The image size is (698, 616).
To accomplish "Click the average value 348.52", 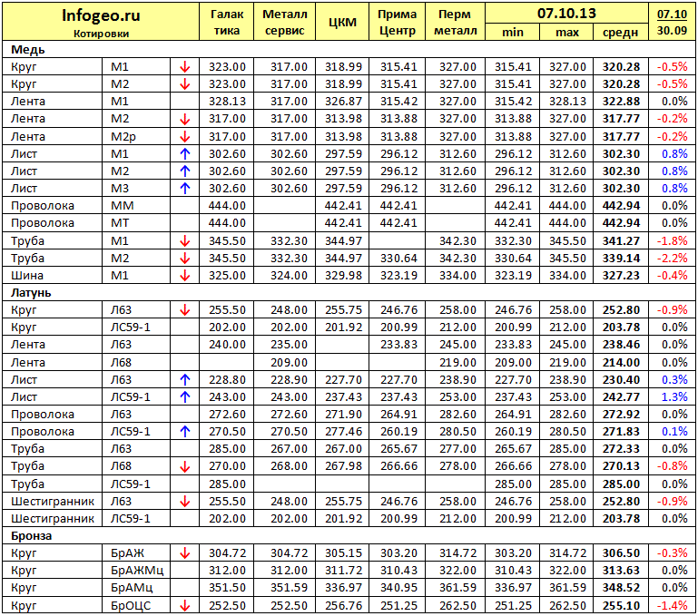I will (x=621, y=588).
